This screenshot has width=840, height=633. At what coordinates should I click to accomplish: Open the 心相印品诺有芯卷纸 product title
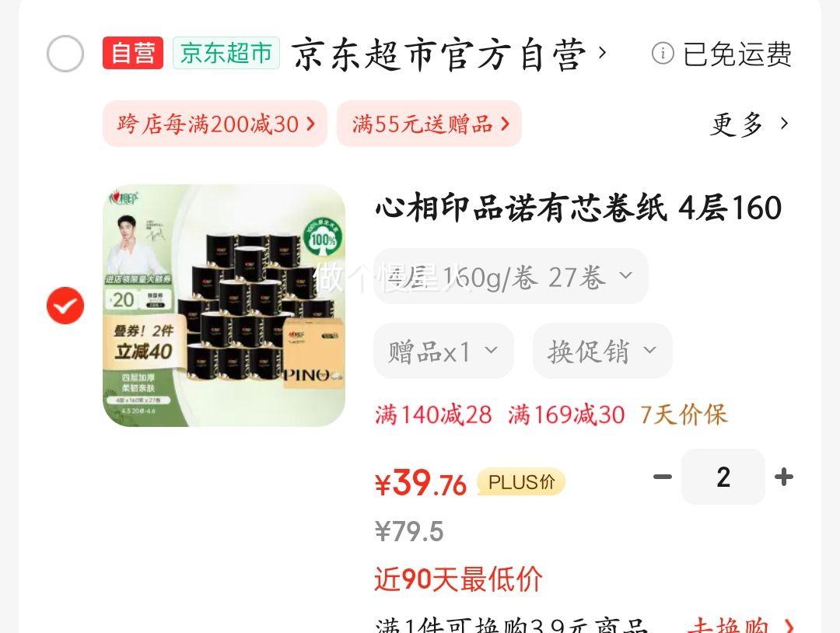(579, 208)
